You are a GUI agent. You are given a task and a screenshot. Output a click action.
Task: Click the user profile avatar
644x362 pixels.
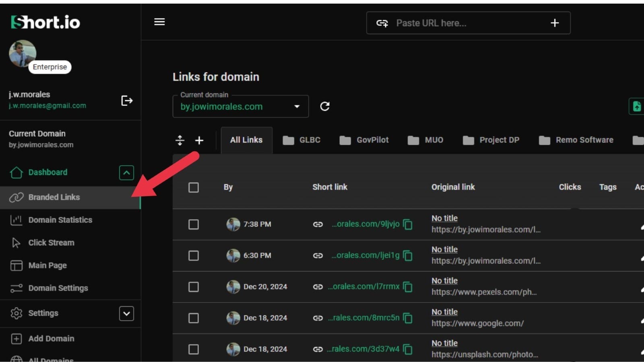coord(23,53)
